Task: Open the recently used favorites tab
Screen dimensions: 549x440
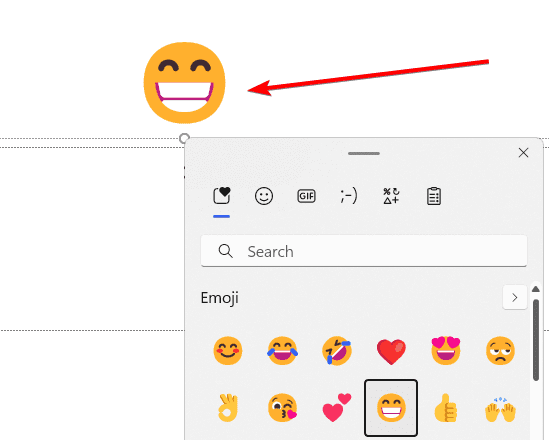Action: click(x=221, y=196)
